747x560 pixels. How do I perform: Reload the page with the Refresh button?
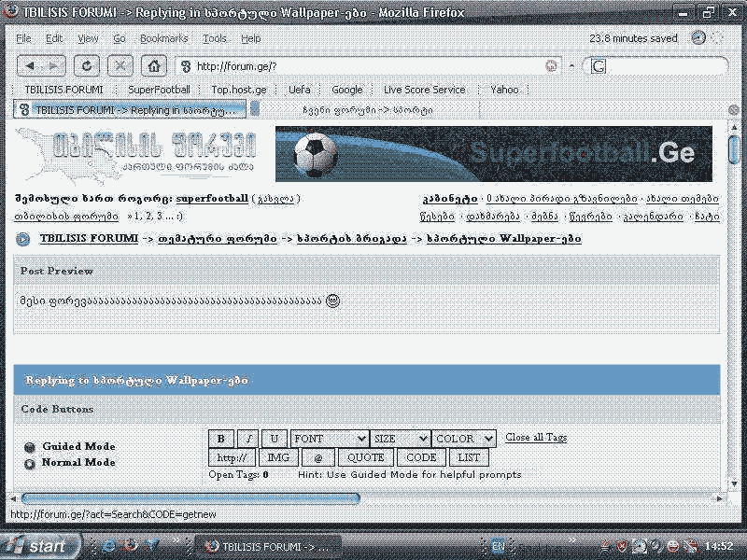[87, 65]
